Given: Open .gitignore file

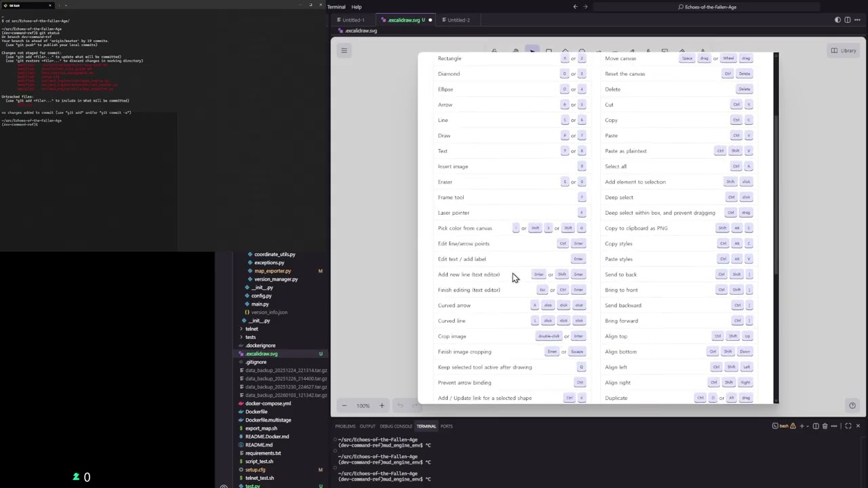Looking at the screenshot, I should click(256, 362).
